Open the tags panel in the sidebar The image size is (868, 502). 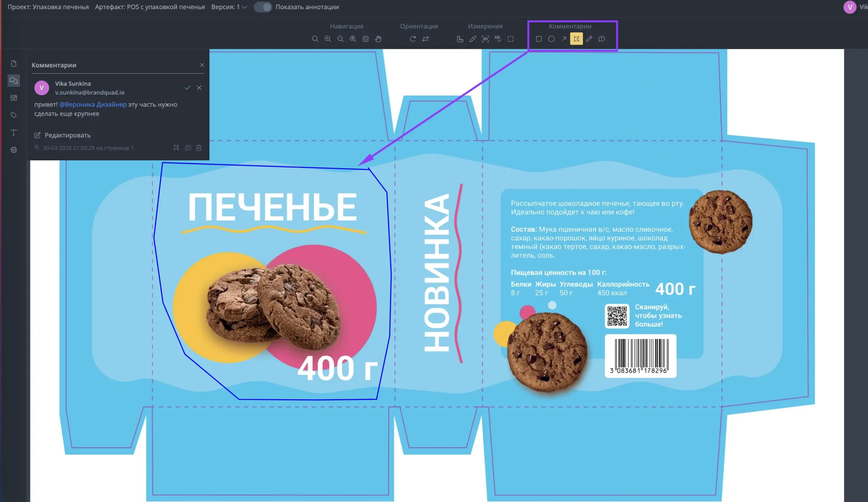point(14,115)
